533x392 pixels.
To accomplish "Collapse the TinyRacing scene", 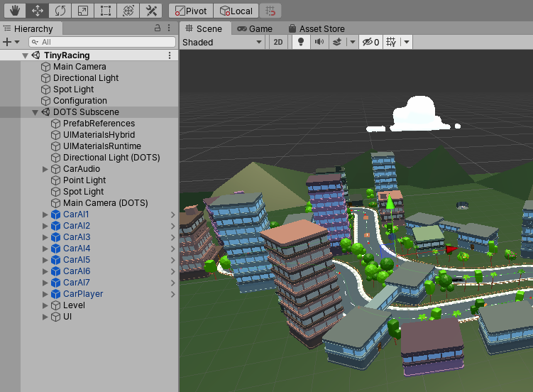I will point(25,55).
